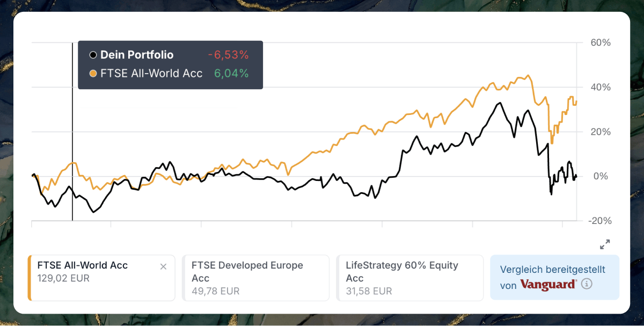Click the 40% y-axis label

tap(599, 87)
